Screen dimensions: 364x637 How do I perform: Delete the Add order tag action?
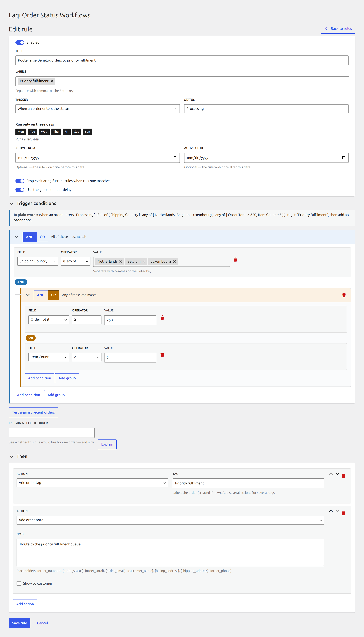[343, 476]
